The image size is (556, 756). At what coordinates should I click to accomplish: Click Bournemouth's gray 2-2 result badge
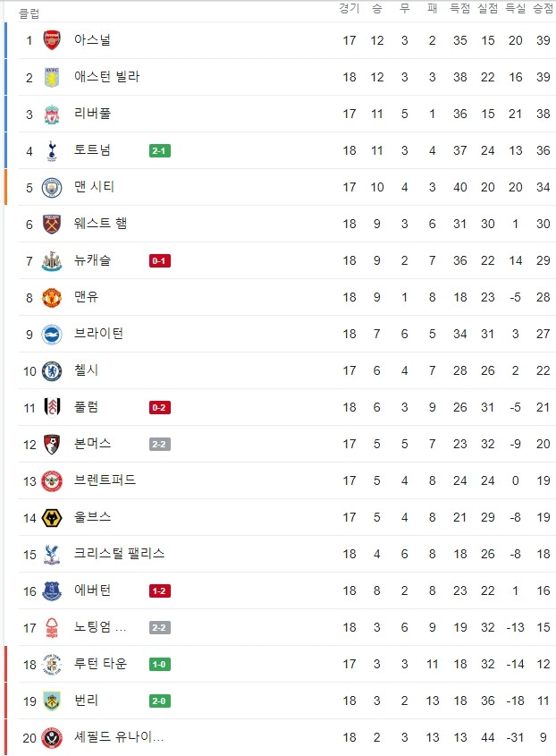[x=159, y=444]
